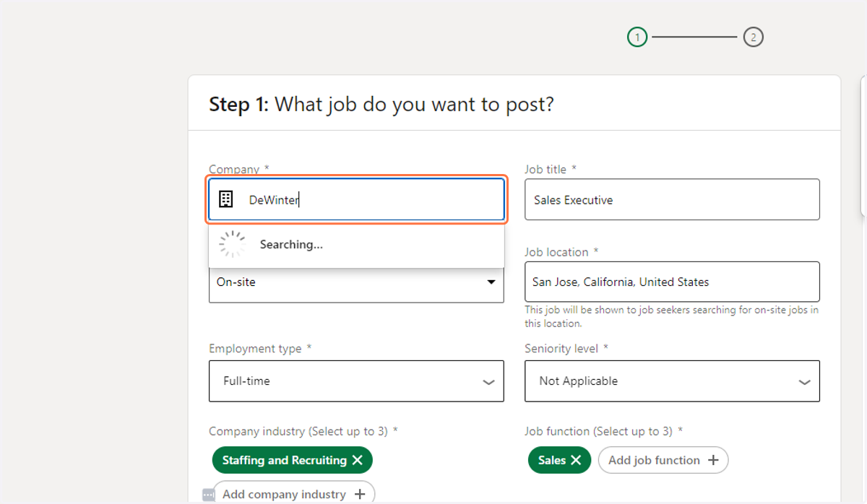Click plus icon on Add company industry
867x504 pixels.
tap(360, 495)
